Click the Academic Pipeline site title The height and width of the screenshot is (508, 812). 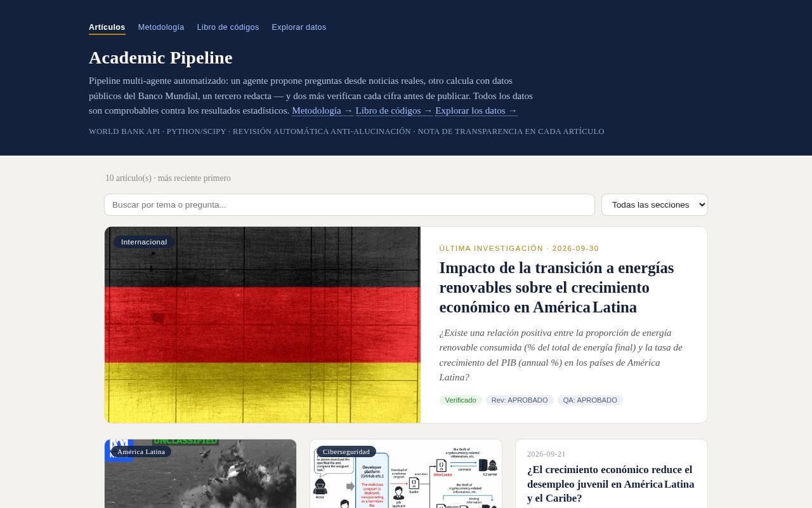tap(160, 57)
